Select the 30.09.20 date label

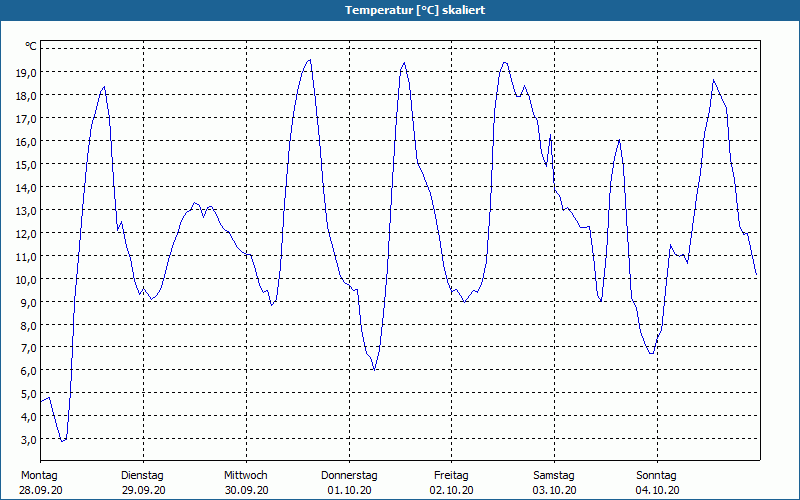[246, 491]
